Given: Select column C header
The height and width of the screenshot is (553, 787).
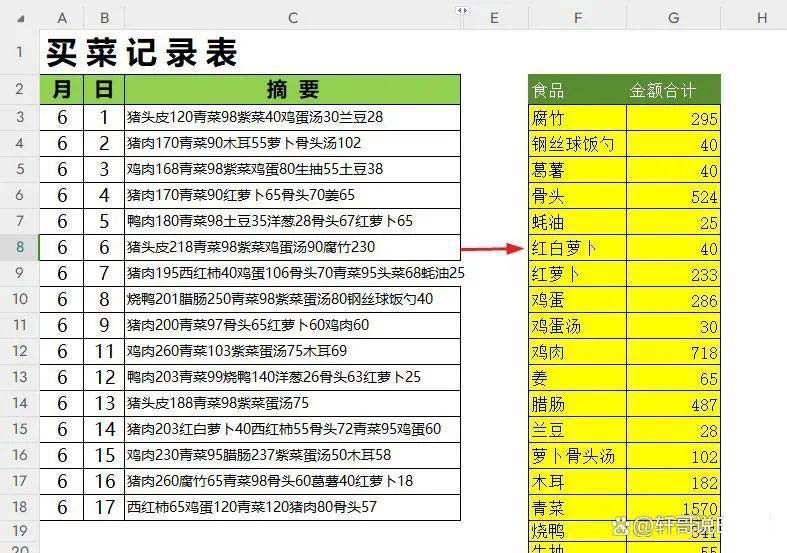Looking at the screenshot, I should coord(292,17).
